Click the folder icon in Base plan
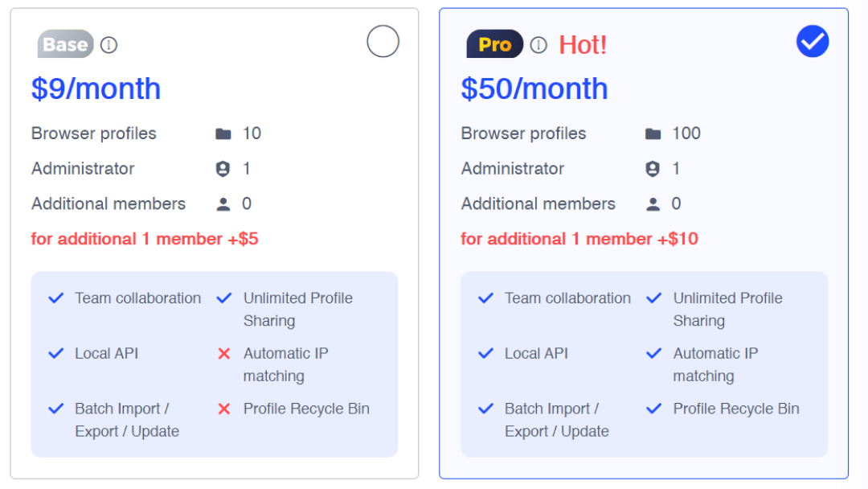Image resolution: width=868 pixels, height=489 pixels. coord(223,134)
